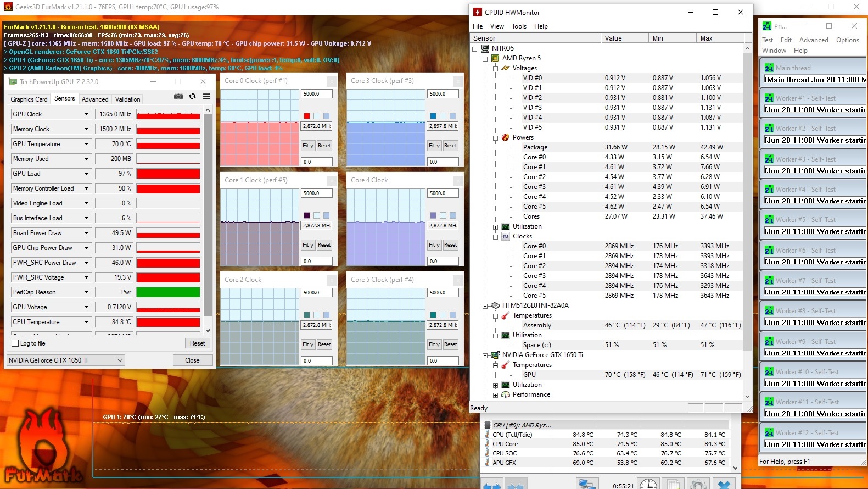This screenshot has height=489, width=868.
Task: Open the GPU Temperature sensor dropdown
Action: pos(86,144)
